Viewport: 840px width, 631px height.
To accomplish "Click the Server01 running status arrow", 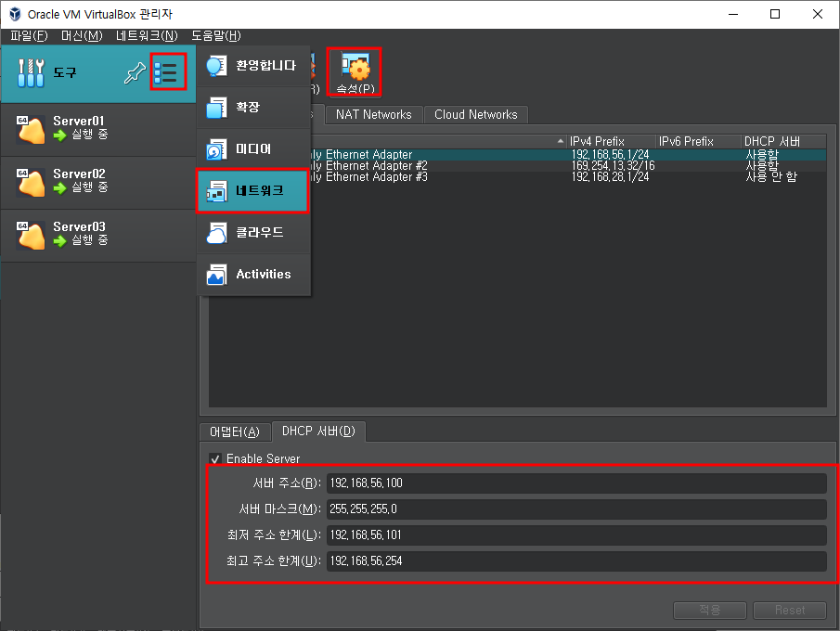I will 60,135.
